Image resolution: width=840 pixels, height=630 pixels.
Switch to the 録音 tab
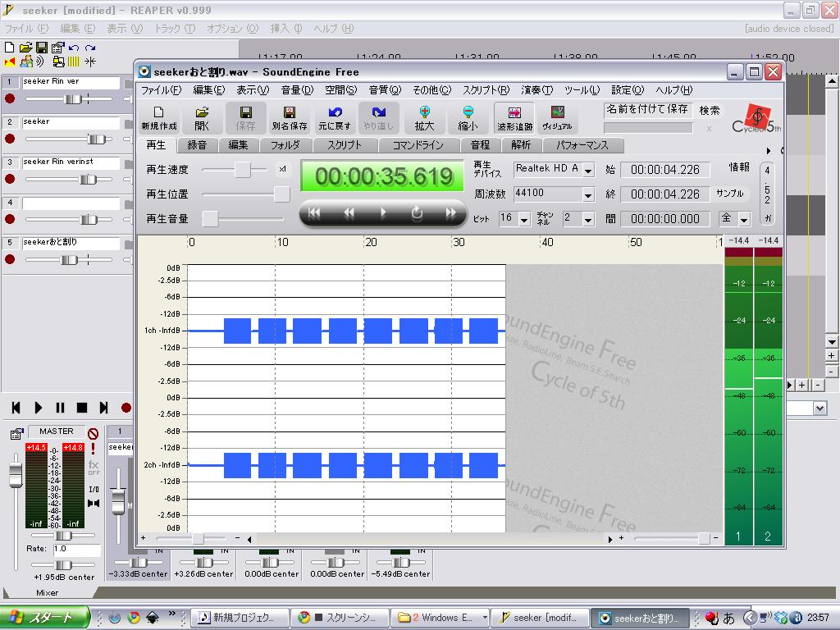click(197, 145)
